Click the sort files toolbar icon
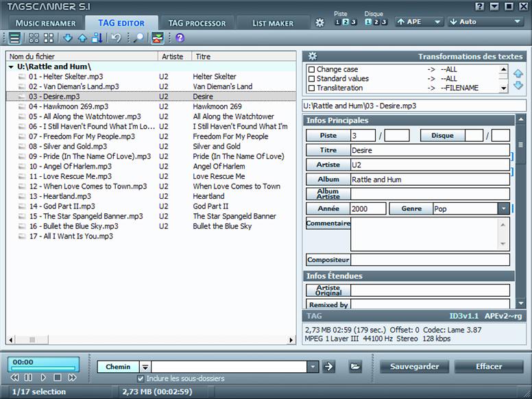Screen dimensions: 532x399 click(97, 38)
